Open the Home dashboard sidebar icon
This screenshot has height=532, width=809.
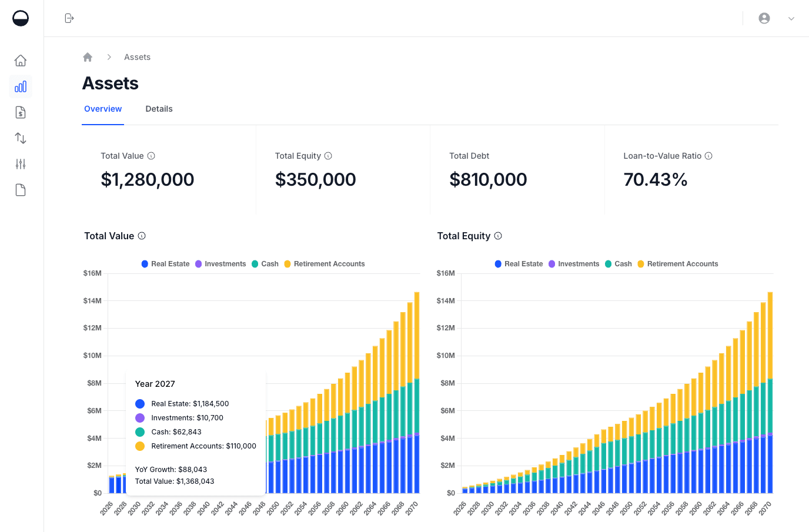tap(21, 61)
